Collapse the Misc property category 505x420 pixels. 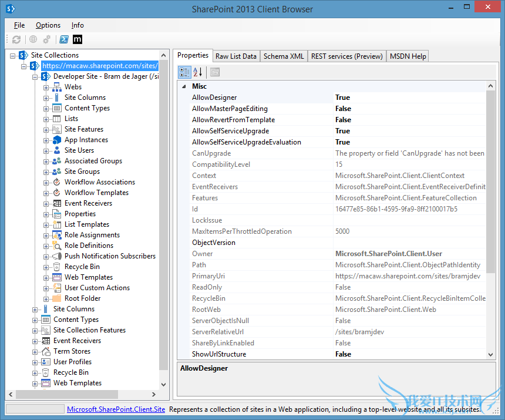[x=184, y=86]
